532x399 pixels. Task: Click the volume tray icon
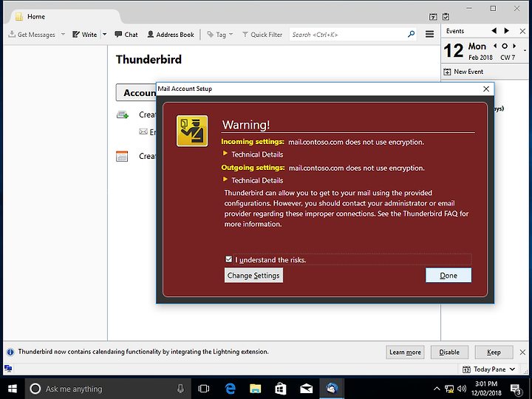click(x=461, y=389)
